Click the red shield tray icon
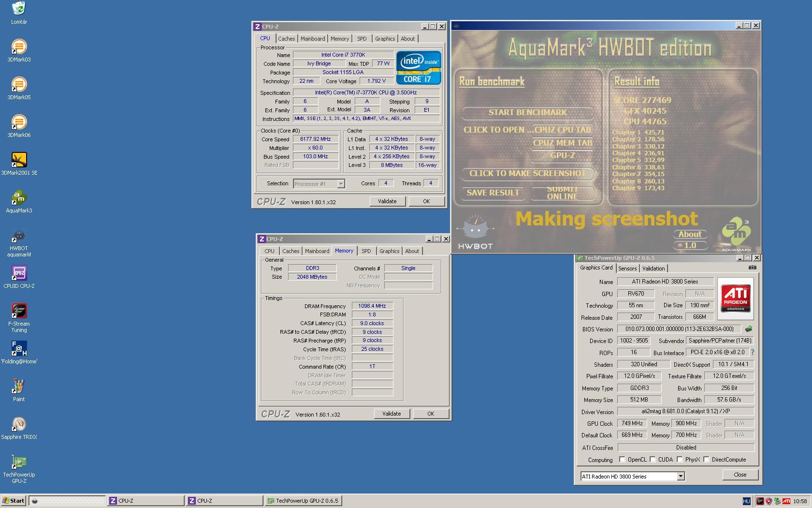Viewport: 812px width, 508px height. 768,501
